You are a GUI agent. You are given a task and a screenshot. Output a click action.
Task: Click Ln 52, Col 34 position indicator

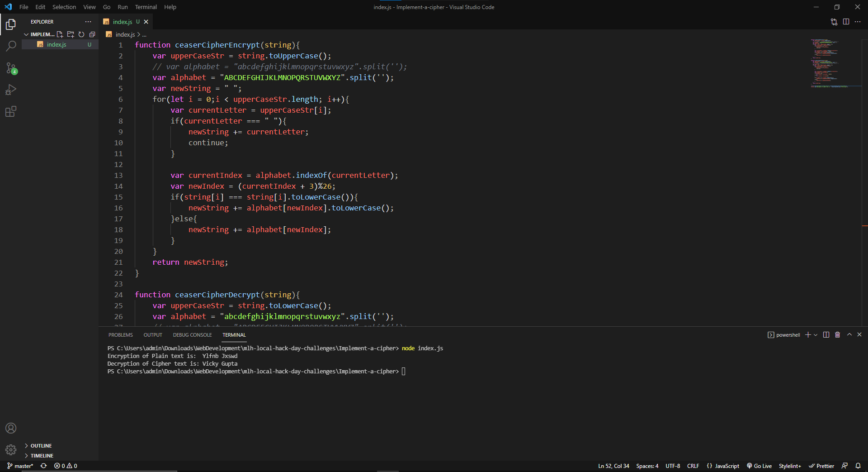pos(613,466)
